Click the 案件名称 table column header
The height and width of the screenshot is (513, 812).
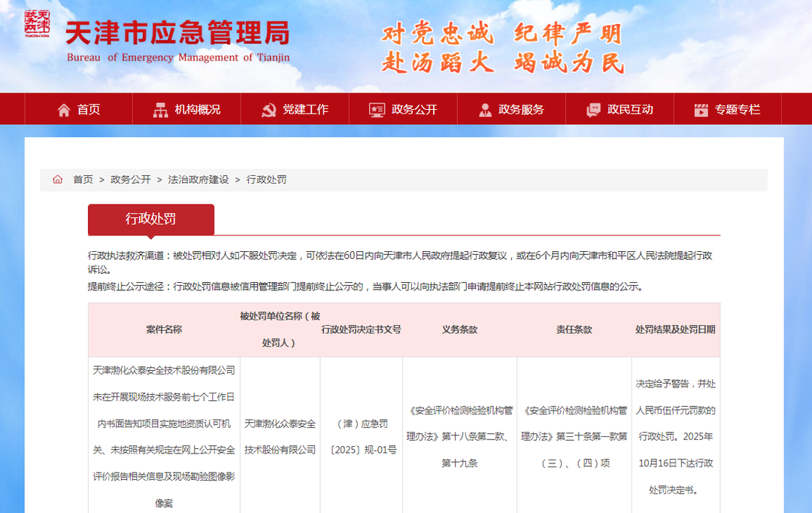(164, 329)
